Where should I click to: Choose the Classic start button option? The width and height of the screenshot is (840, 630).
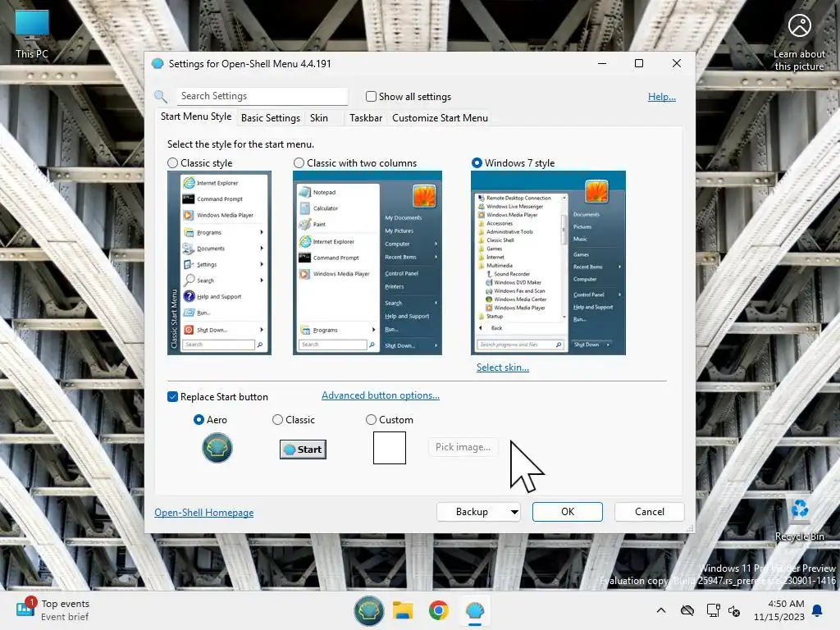[x=277, y=420]
